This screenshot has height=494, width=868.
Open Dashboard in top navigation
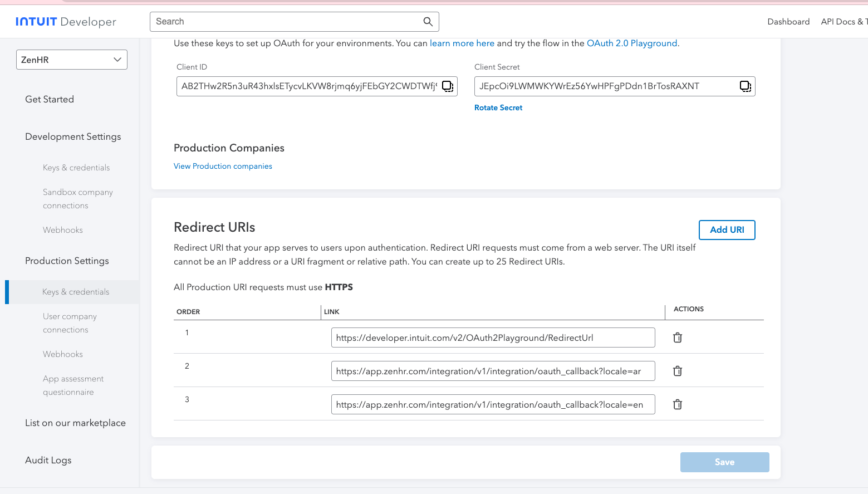[788, 22]
